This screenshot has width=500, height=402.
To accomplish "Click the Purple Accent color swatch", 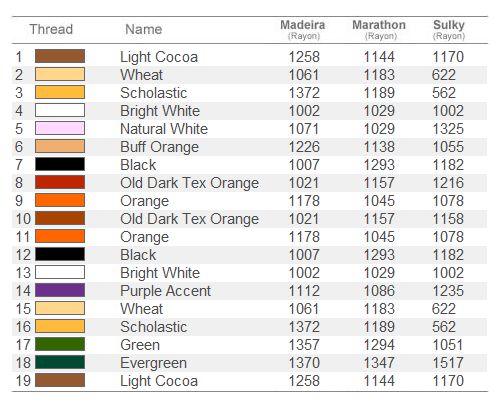I will click(60, 290).
